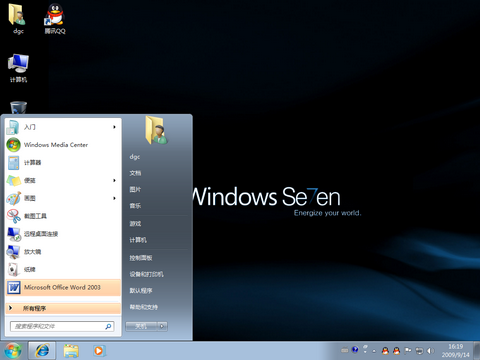
Task: Launch Windows Media Center from Start menu
Action: pos(63,145)
